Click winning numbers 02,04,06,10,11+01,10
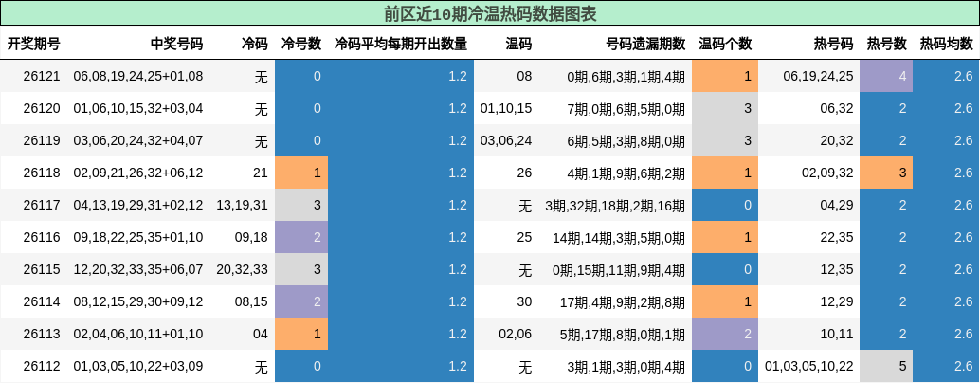Viewport: 980px width, 383px height. coord(138,334)
